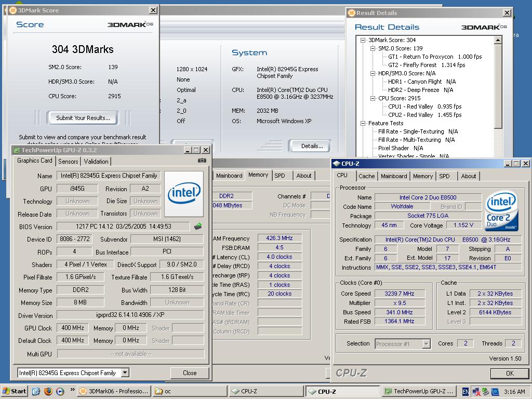Launch Internet Explorer from Quick Launch
This screenshot has width=532, height=399.
point(36,391)
